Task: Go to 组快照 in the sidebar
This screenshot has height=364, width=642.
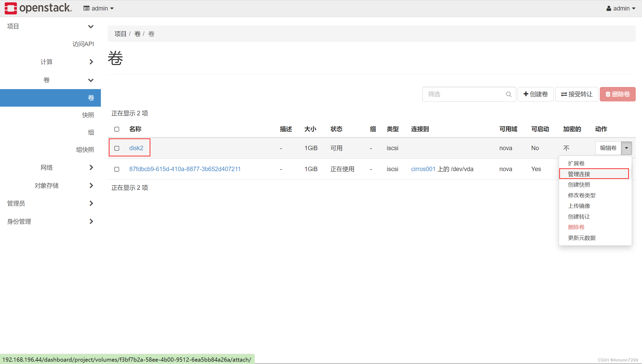Action: point(85,150)
